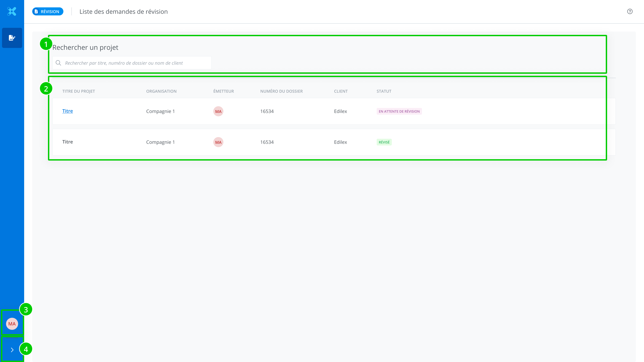The image size is (644, 362).
Task: Click the magnifying glass search icon
Action: coord(58,63)
